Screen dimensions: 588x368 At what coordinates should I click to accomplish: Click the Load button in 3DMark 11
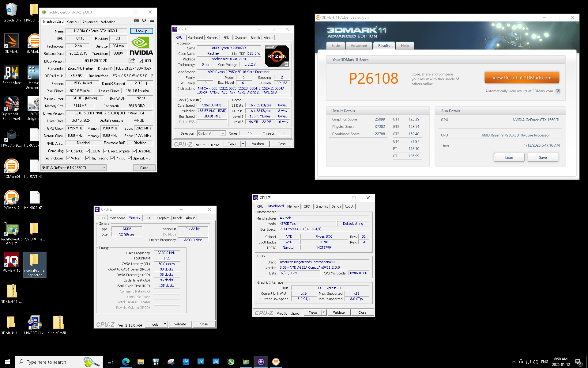point(509,158)
